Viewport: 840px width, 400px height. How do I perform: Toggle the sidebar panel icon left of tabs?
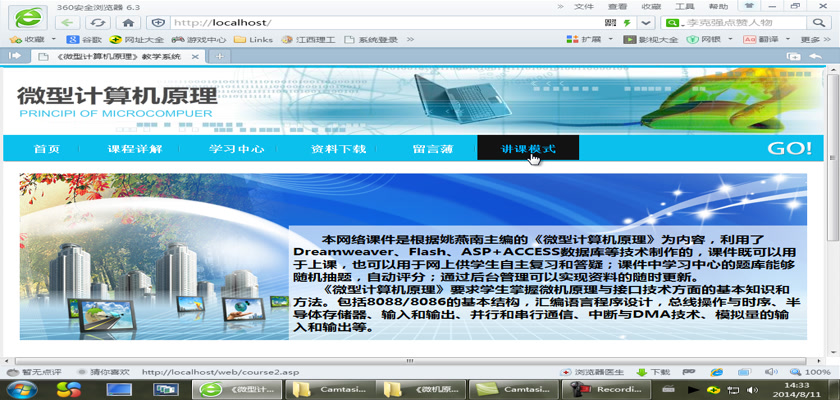(14, 56)
